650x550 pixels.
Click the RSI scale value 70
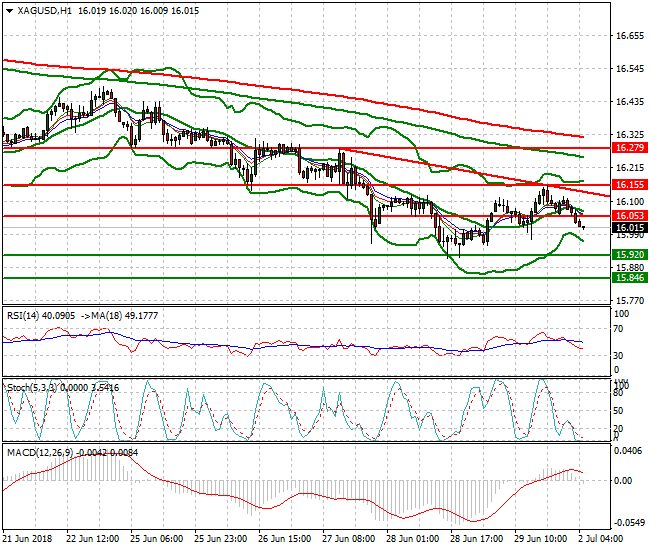coord(618,329)
